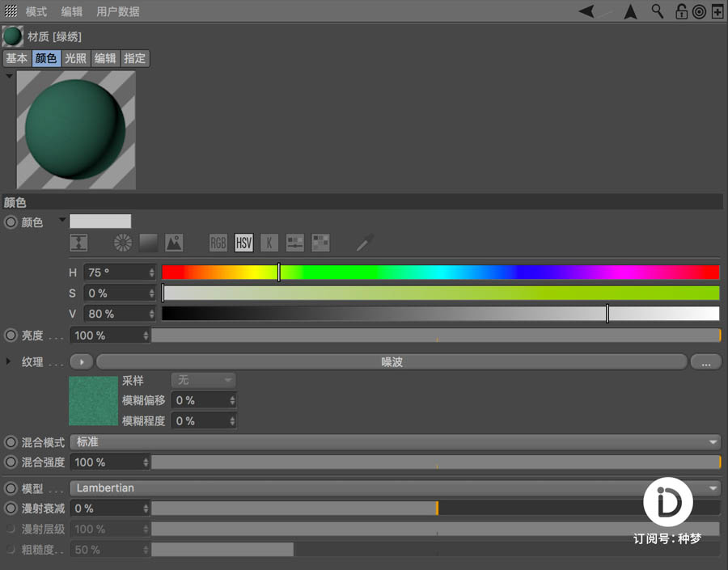Switch to the 光照 tab
Screen dimensions: 728x570
click(74, 58)
